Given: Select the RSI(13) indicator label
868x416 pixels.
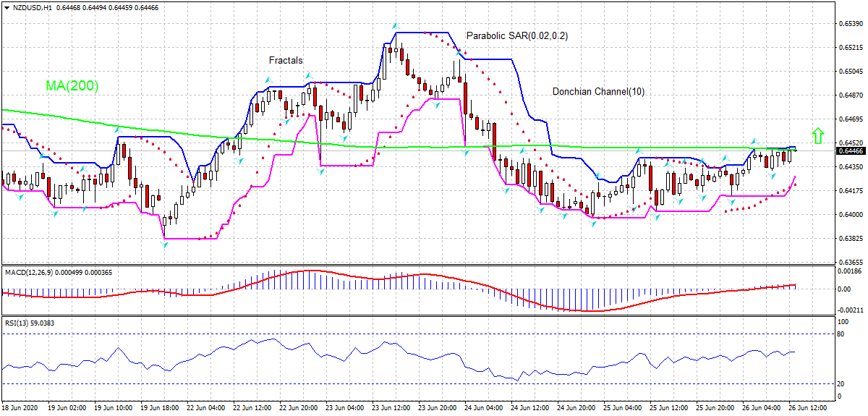Looking at the screenshot, I should tap(17, 323).
